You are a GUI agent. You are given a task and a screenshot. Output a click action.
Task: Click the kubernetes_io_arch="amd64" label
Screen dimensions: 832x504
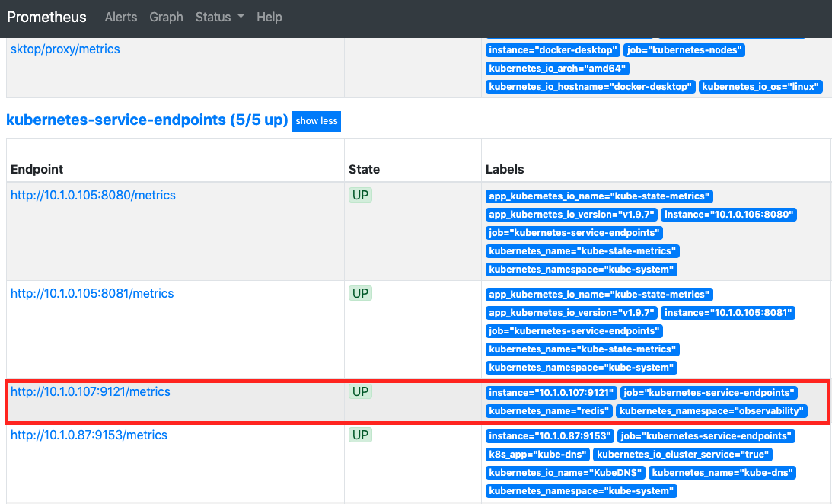coord(557,69)
